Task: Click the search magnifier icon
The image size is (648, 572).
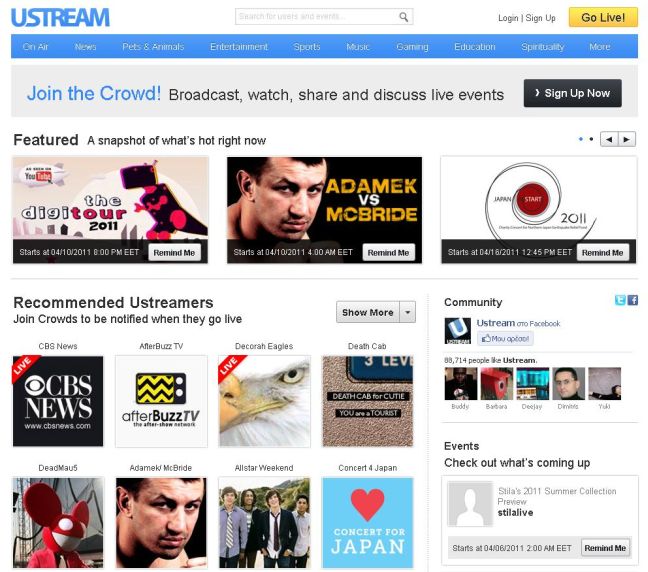Action: tap(403, 17)
